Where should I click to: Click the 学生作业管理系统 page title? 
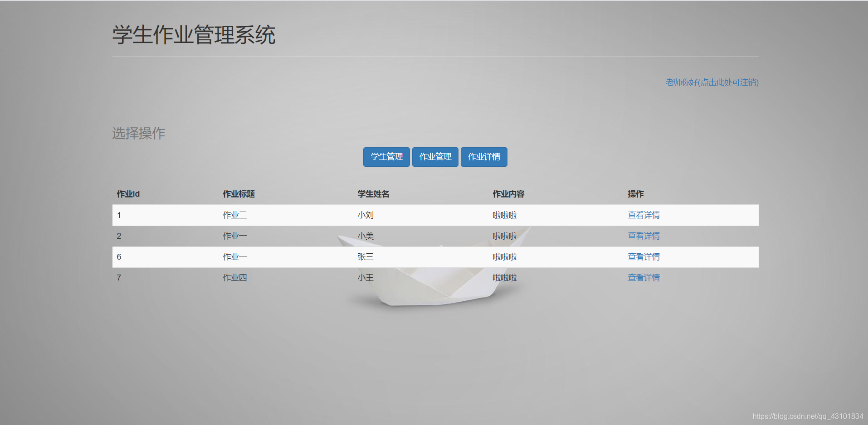click(194, 35)
